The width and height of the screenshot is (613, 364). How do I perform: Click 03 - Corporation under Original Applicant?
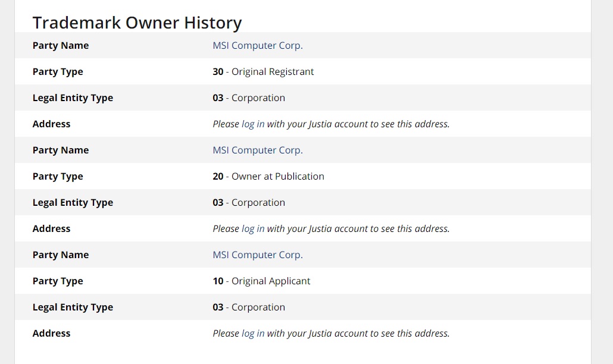pos(249,307)
